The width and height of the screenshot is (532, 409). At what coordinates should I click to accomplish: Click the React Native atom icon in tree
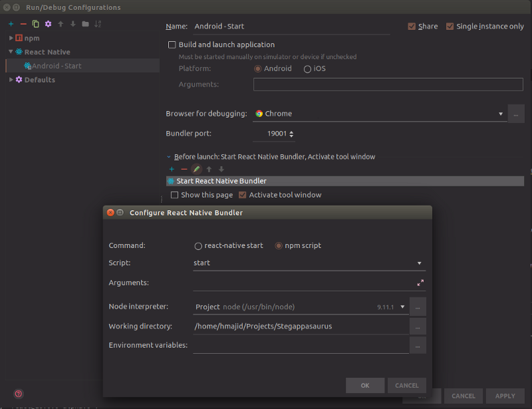coord(19,52)
